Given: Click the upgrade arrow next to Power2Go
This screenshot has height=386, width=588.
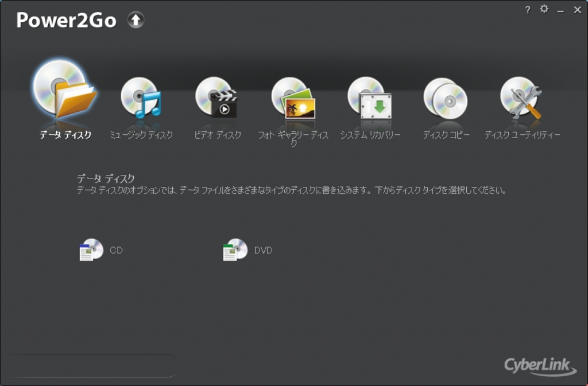Looking at the screenshot, I should point(136,20).
